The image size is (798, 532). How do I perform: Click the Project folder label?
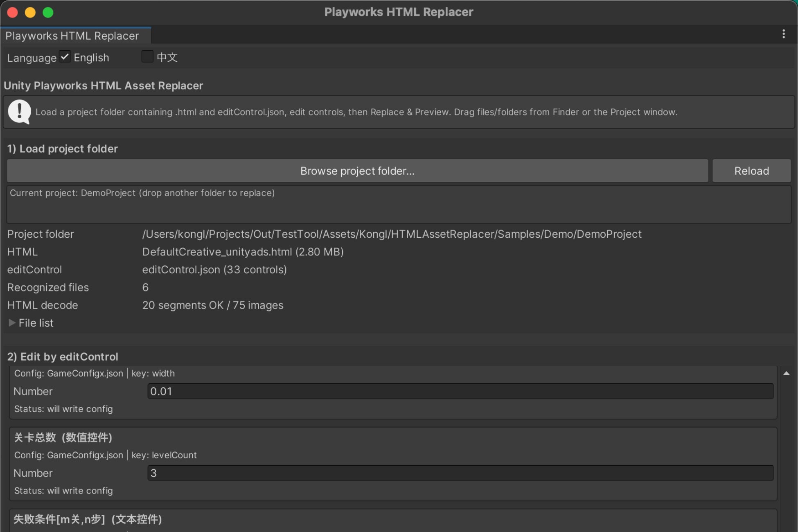click(x=41, y=234)
